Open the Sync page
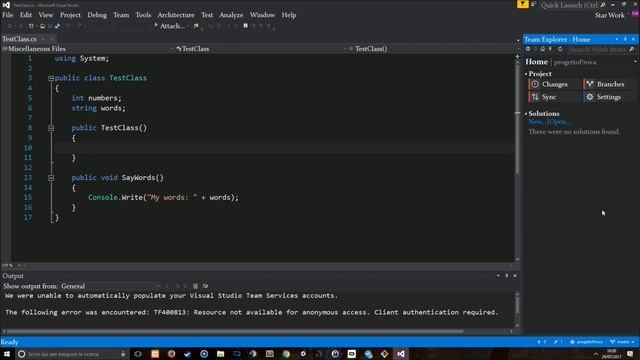Screen dimensions: 640x360 [x=554, y=97]
